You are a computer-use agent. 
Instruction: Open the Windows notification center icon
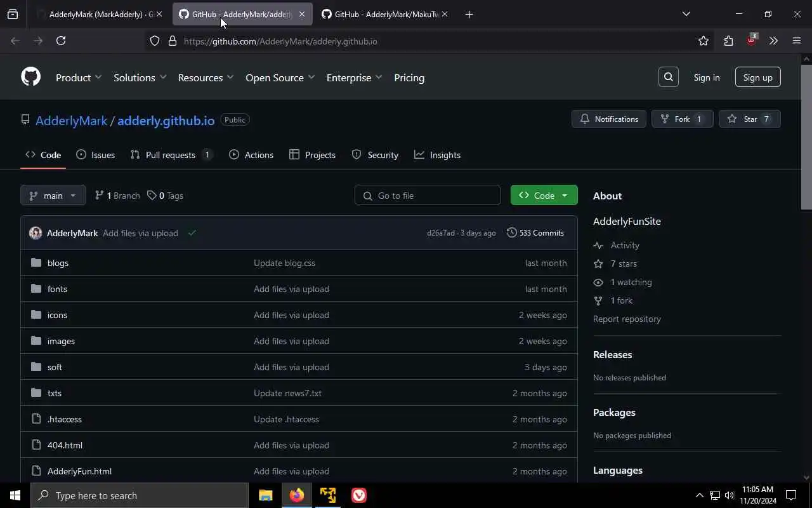tap(791, 495)
